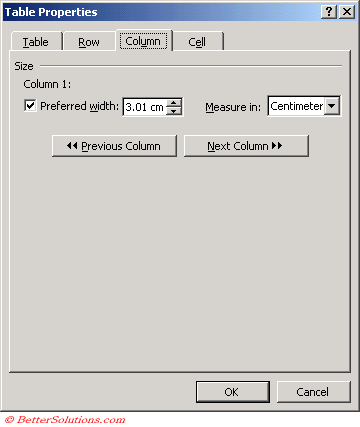Go to the Cell tab
The width and height of the screenshot is (360, 427).
[x=197, y=42]
